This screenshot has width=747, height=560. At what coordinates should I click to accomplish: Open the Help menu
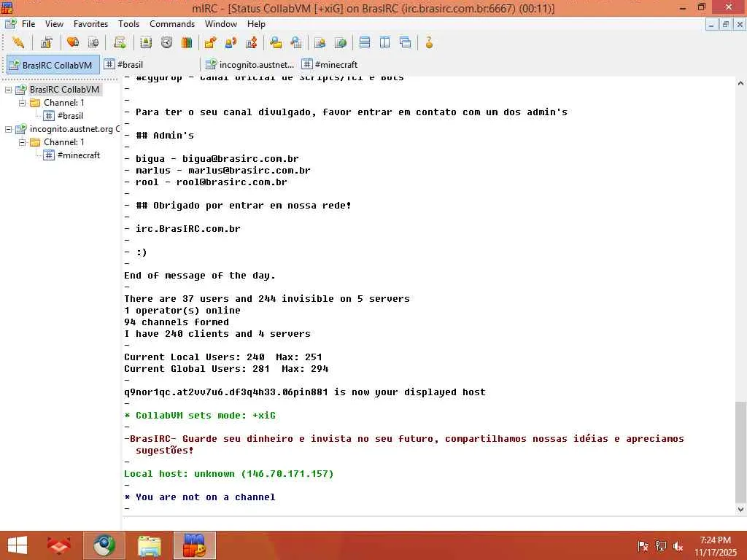[x=256, y=24]
